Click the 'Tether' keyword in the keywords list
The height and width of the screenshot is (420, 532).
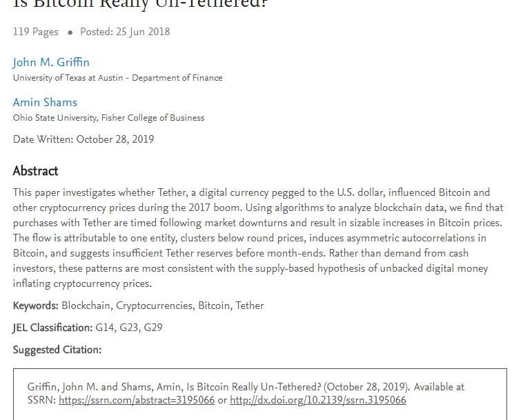pyautogui.click(x=249, y=306)
